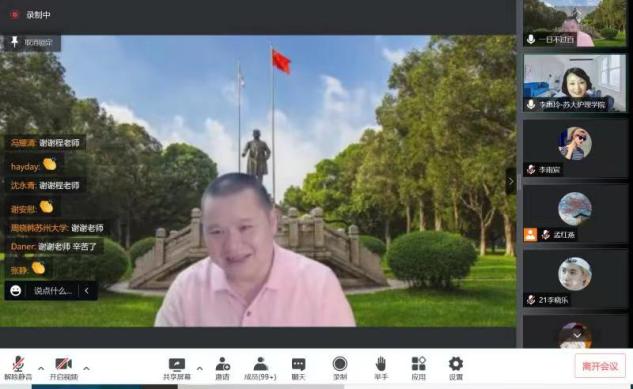
Task: Click the 说点什么 chat input field
Action: (53, 291)
